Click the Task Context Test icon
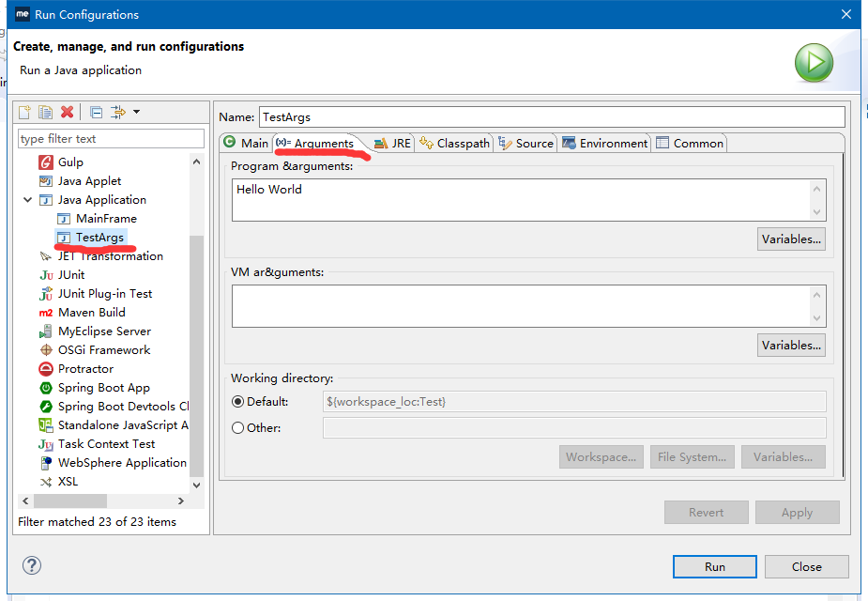 (x=46, y=444)
